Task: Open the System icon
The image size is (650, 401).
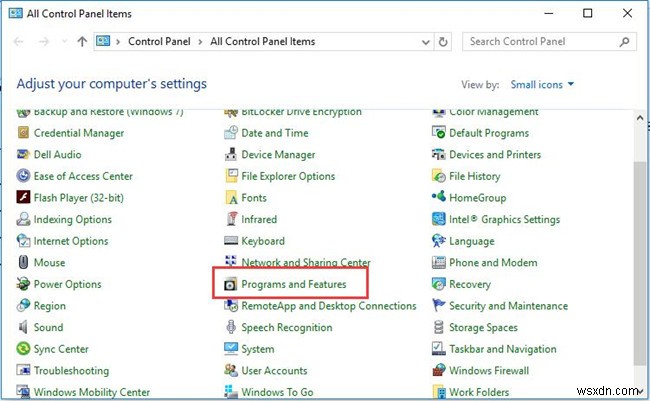Action: pos(231,348)
